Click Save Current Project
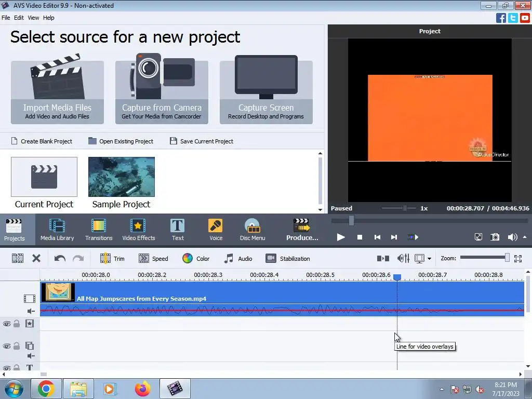The width and height of the screenshot is (532, 399). [x=202, y=141]
